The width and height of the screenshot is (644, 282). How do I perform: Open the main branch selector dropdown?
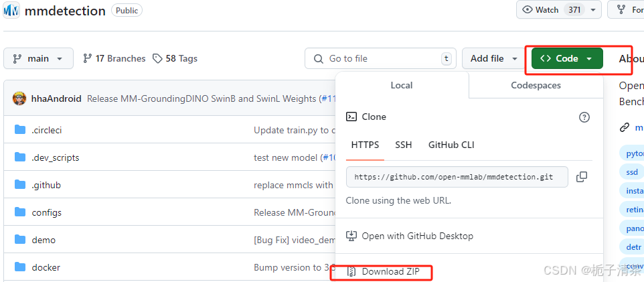click(39, 58)
